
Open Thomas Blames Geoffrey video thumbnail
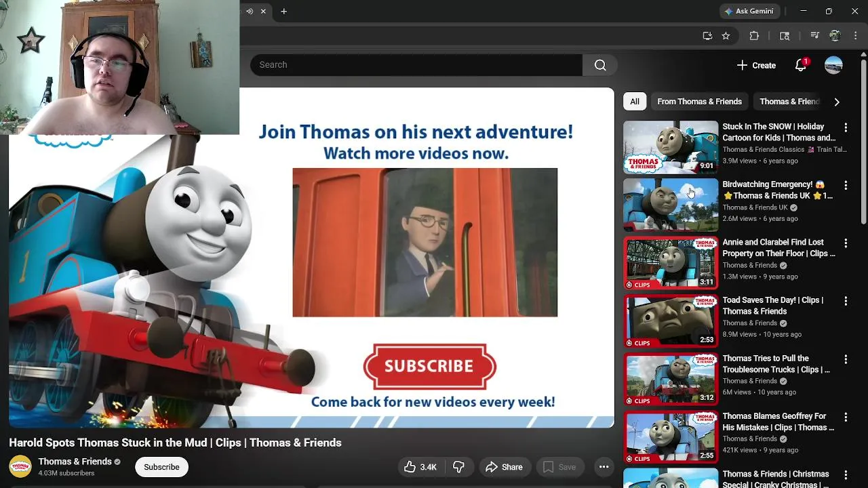[x=671, y=436]
